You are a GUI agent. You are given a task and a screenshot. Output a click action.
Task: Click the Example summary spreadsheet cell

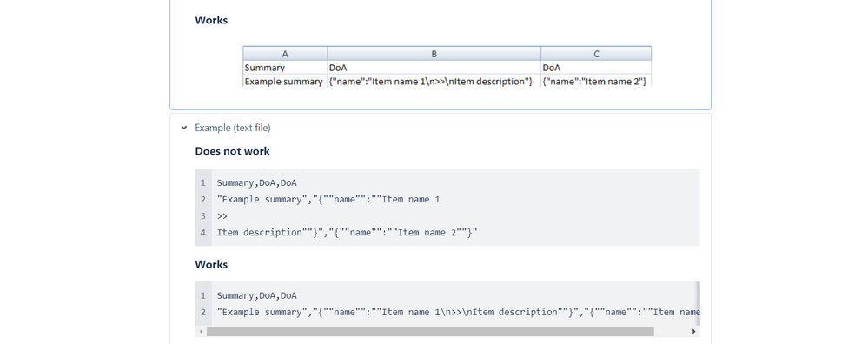point(285,82)
